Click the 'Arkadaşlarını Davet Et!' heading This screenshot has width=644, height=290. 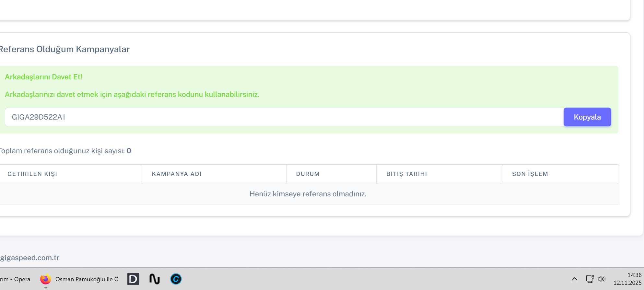pos(43,77)
